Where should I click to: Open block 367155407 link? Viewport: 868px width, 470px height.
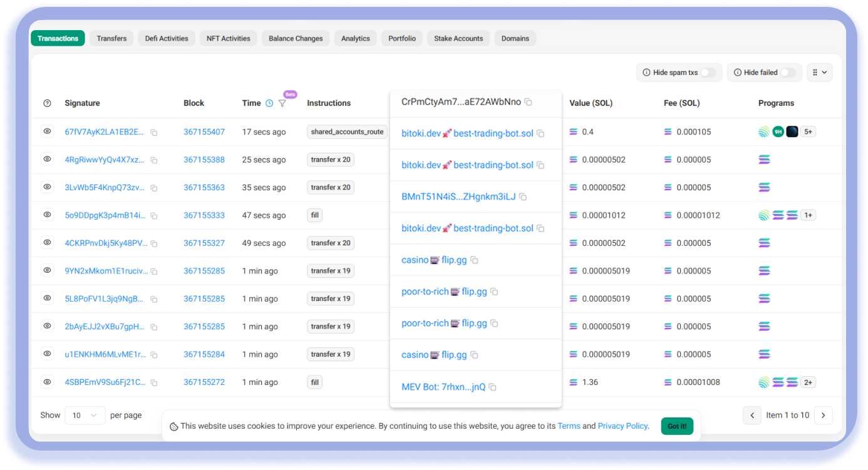[x=204, y=132]
